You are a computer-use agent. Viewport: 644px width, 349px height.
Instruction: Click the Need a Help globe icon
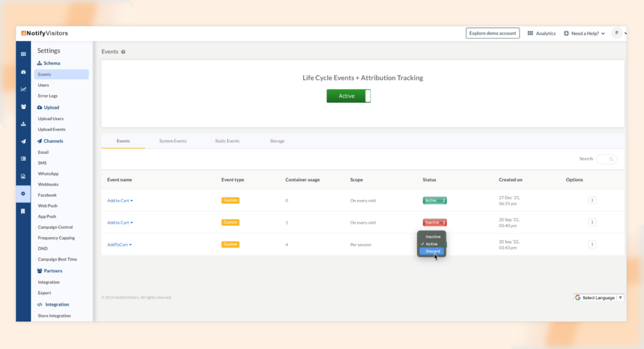pyautogui.click(x=567, y=33)
